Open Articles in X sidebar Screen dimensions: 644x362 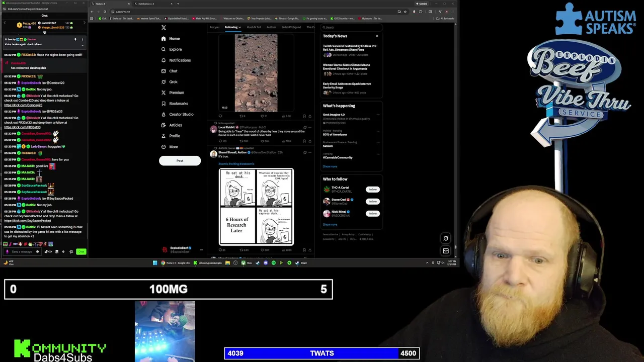click(172, 125)
